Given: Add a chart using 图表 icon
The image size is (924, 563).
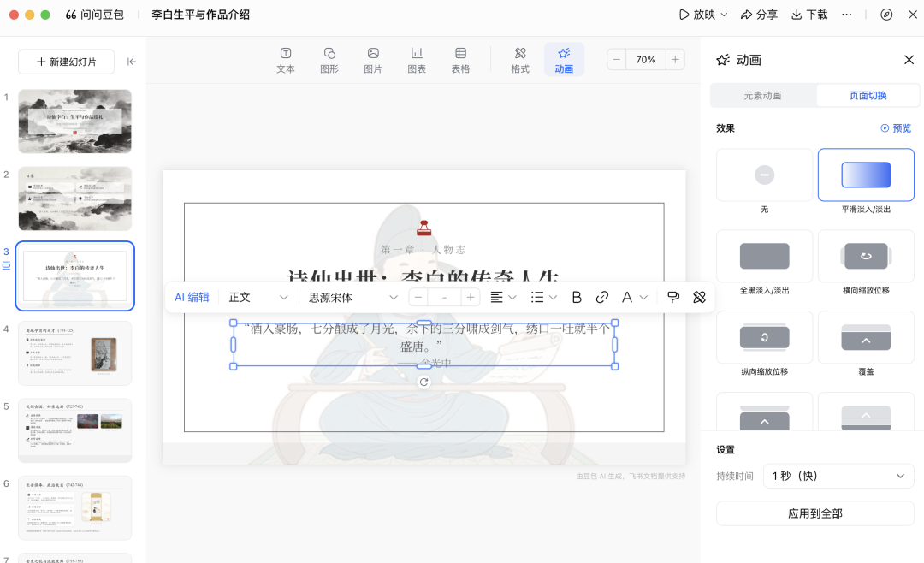Looking at the screenshot, I should [x=417, y=60].
